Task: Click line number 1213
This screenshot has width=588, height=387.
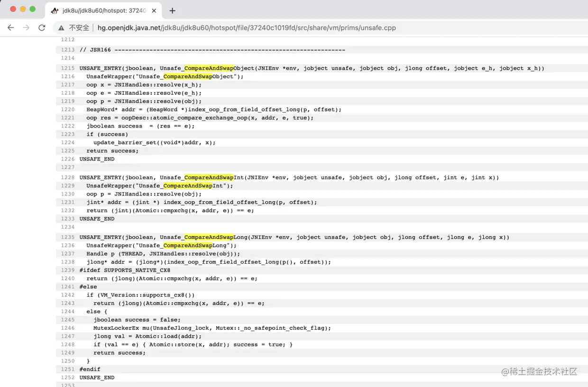Action: (67, 50)
